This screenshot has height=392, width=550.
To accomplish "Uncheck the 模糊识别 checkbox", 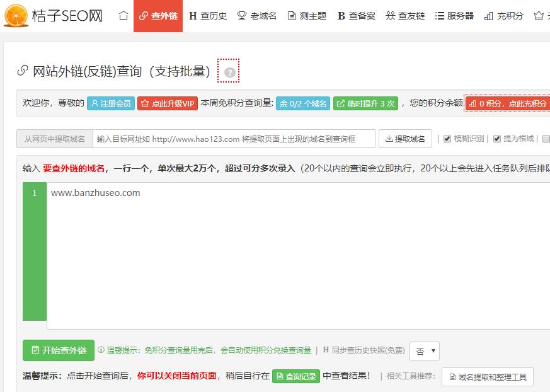I will pos(446,138).
